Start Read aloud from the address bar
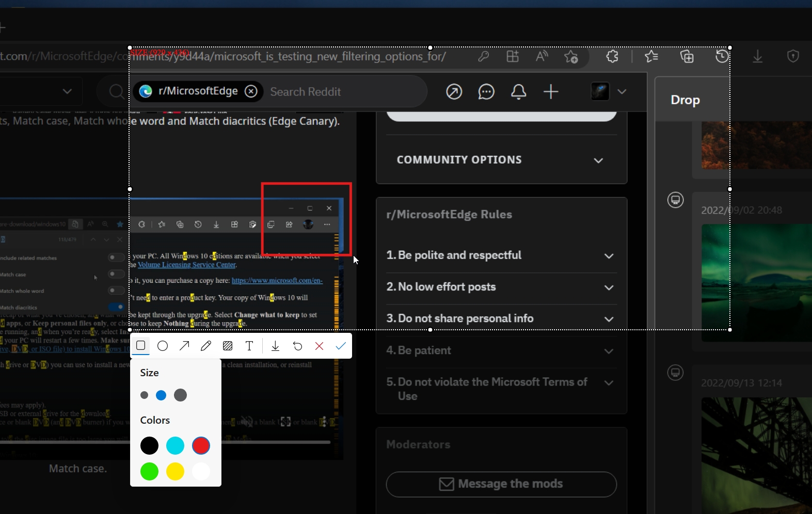 542,56
